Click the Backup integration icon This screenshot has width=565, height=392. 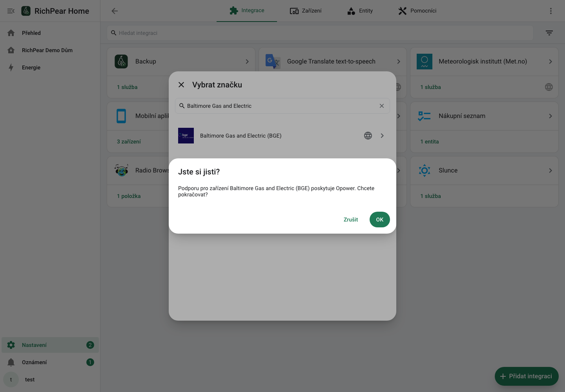click(x=121, y=62)
